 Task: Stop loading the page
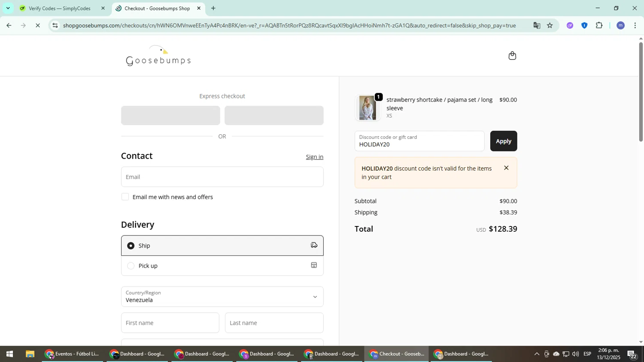tap(38, 25)
